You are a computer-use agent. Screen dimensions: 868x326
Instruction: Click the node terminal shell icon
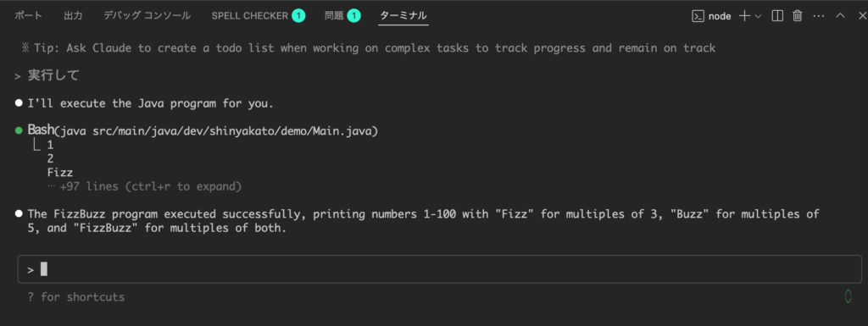[698, 16]
